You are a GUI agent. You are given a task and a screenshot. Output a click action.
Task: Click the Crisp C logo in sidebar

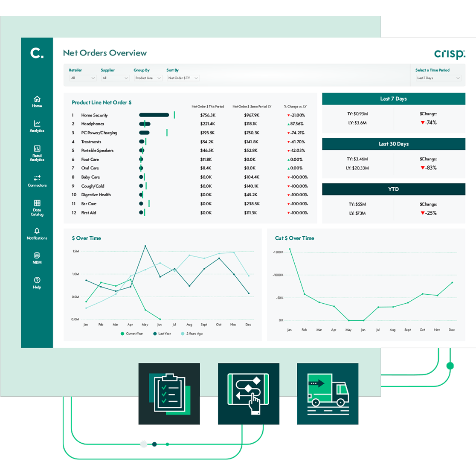click(37, 53)
